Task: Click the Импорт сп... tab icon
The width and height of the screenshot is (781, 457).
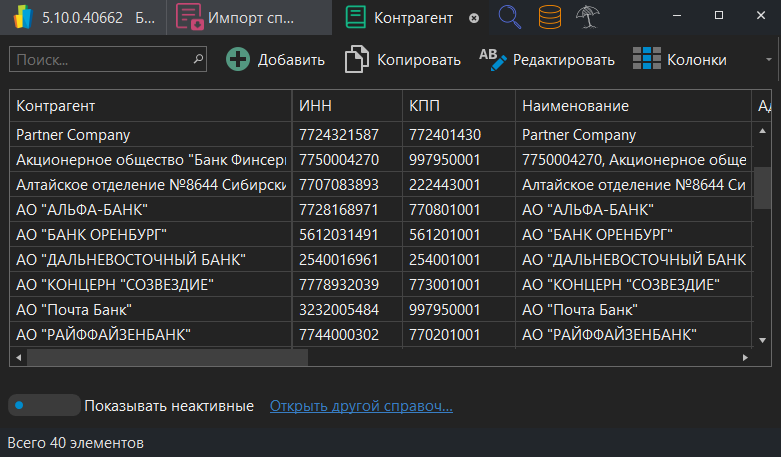Action: click(x=189, y=17)
